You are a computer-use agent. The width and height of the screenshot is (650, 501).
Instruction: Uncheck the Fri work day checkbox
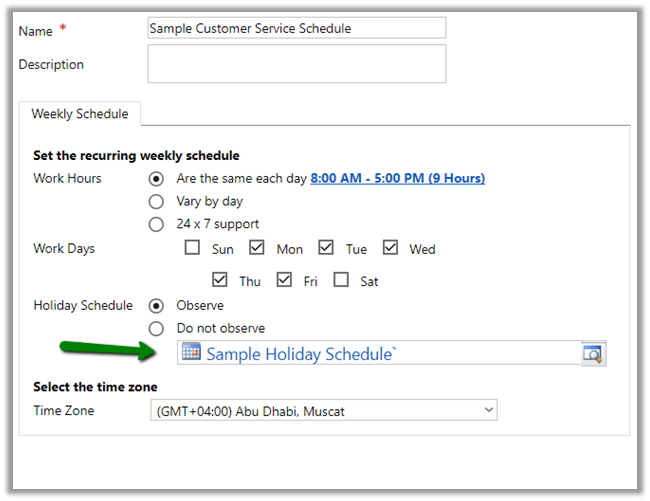pyautogui.click(x=284, y=281)
